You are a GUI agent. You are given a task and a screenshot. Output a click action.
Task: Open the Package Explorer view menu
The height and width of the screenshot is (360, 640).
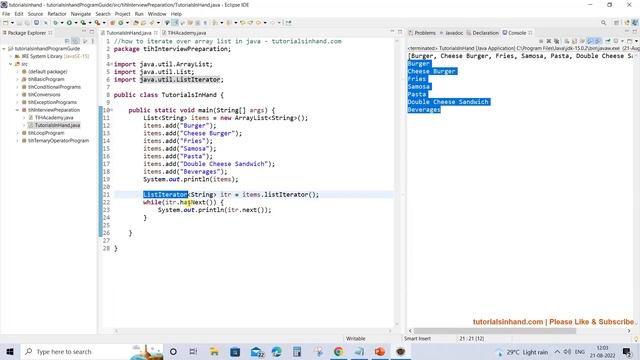93,41
